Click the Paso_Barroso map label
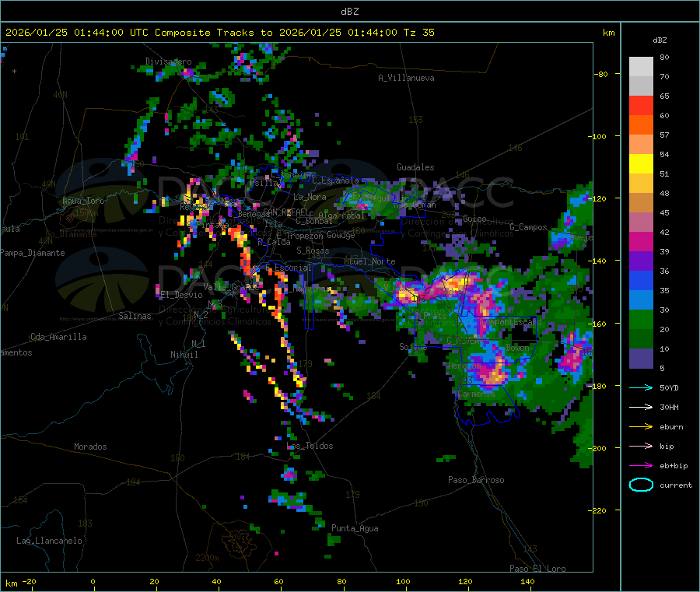 (476, 480)
